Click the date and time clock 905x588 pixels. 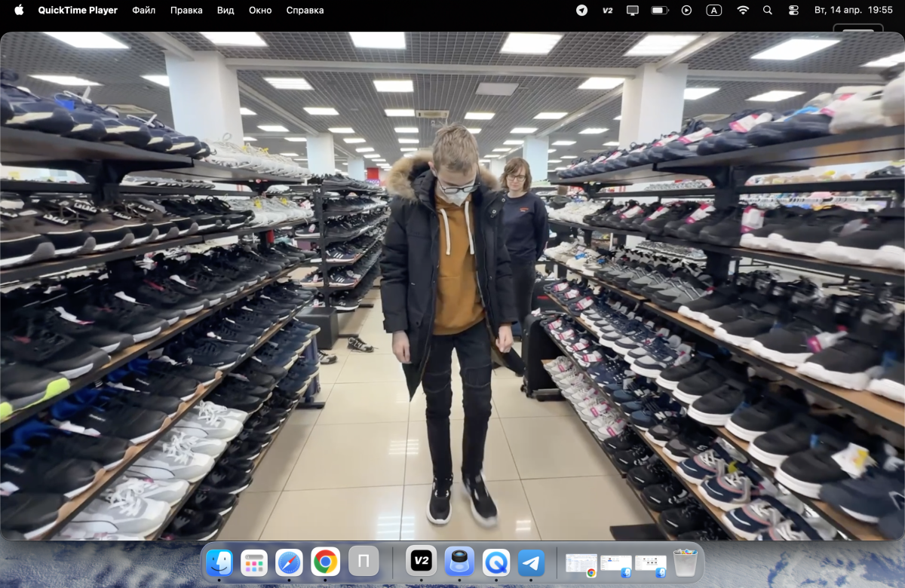pyautogui.click(x=859, y=11)
